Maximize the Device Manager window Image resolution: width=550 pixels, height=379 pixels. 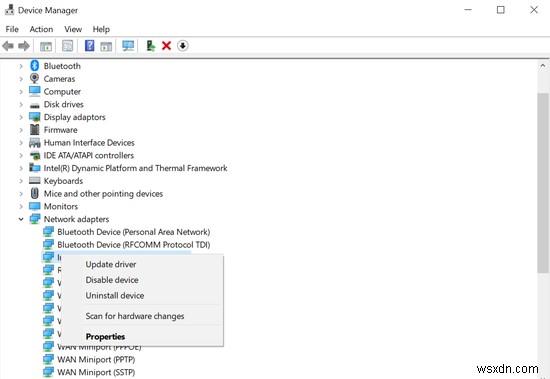501,10
